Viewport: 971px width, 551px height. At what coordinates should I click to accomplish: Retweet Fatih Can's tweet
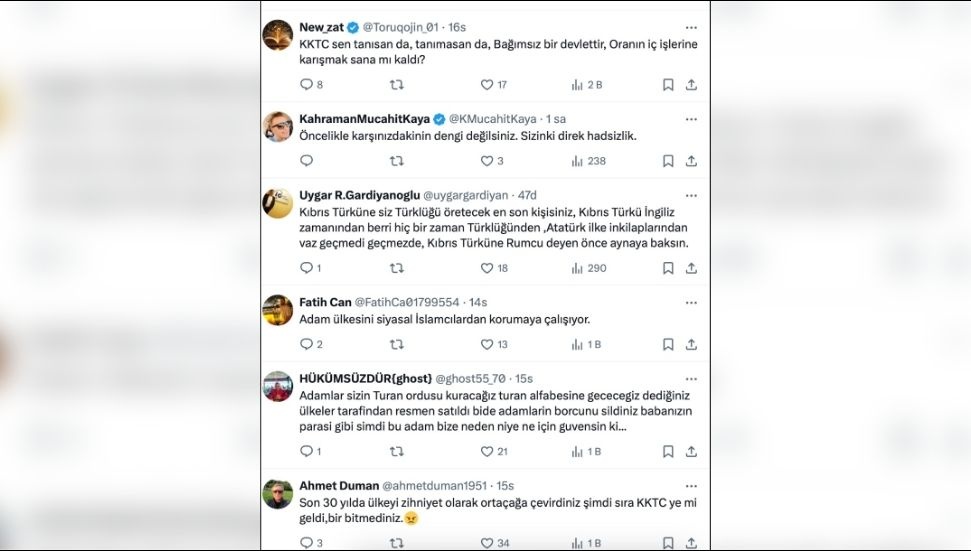[x=396, y=344]
